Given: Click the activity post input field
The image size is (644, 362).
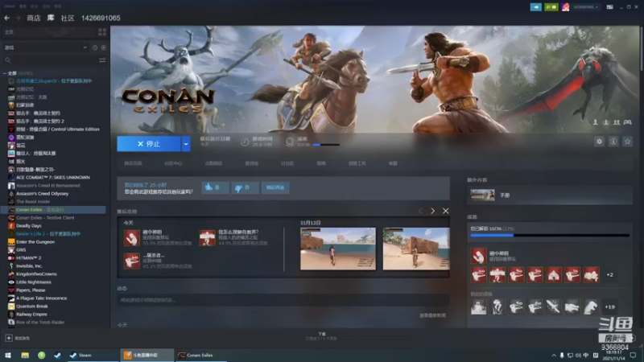Looking at the screenshot, I should click(x=283, y=300).
